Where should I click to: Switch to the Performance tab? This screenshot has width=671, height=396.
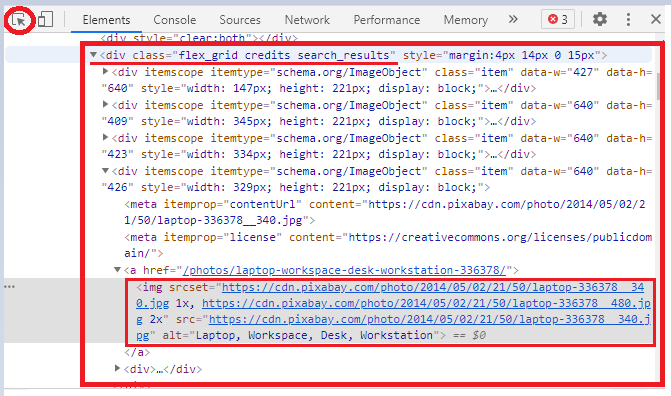click(386, 20)
